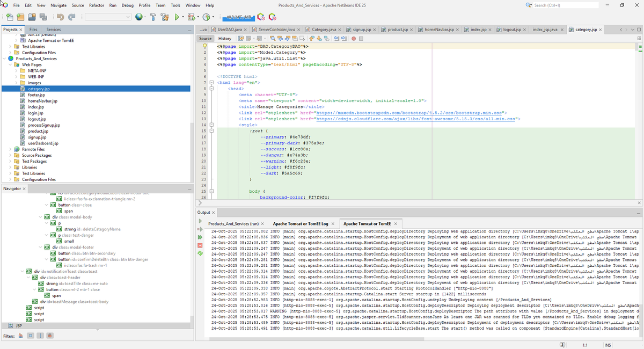Click Clean and Build Project icon

click(165, 17)
